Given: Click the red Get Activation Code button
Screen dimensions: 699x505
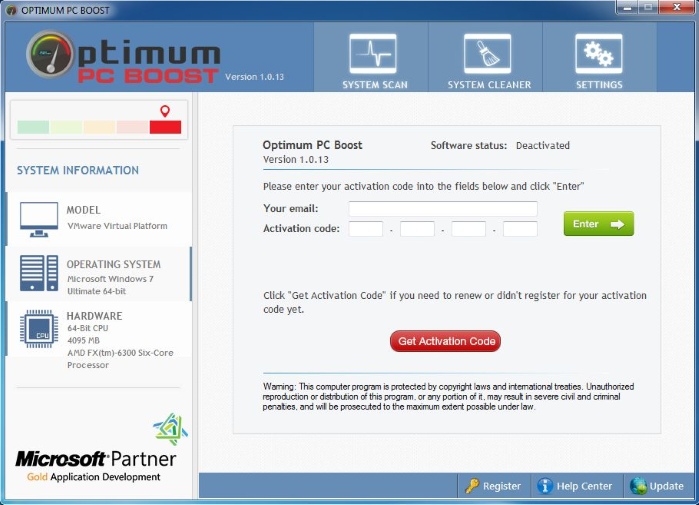Looking at the screenshot, I should point(445,341).
